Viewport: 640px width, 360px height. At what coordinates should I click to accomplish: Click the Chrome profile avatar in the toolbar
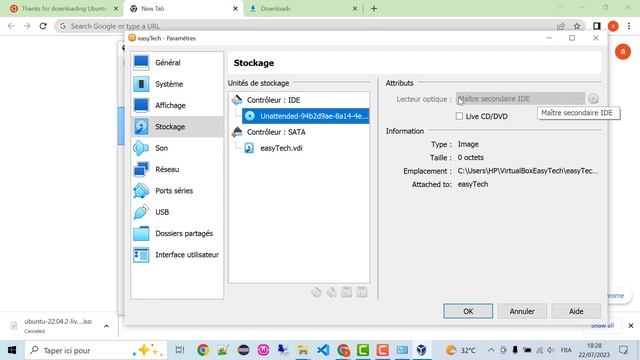tap(613, 26)
